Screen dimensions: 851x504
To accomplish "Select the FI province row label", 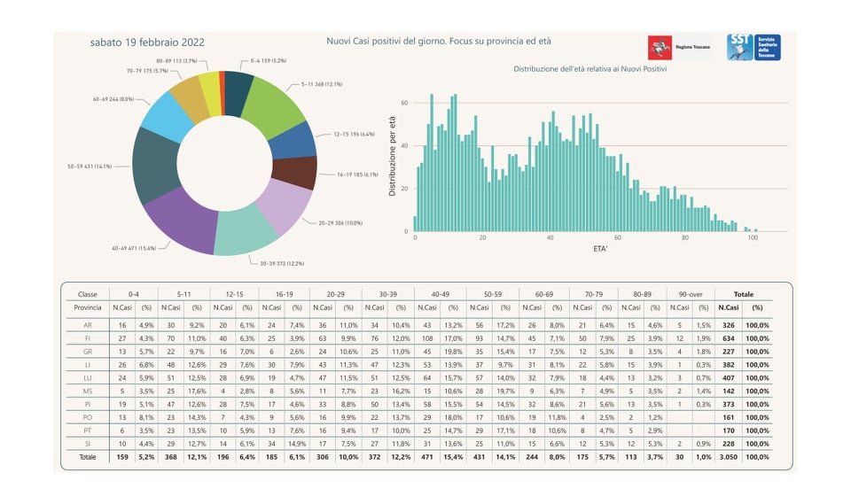I will (87, 337).
